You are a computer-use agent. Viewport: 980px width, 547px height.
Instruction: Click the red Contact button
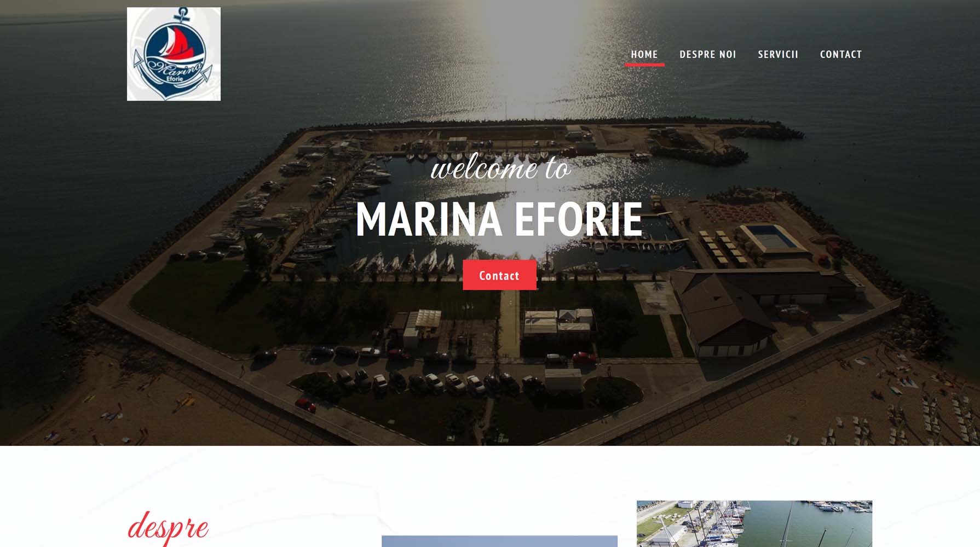pos(499,275)
